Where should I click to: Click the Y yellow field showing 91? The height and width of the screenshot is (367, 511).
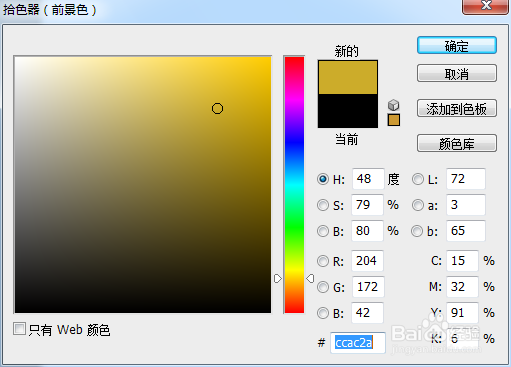[462, 313]
